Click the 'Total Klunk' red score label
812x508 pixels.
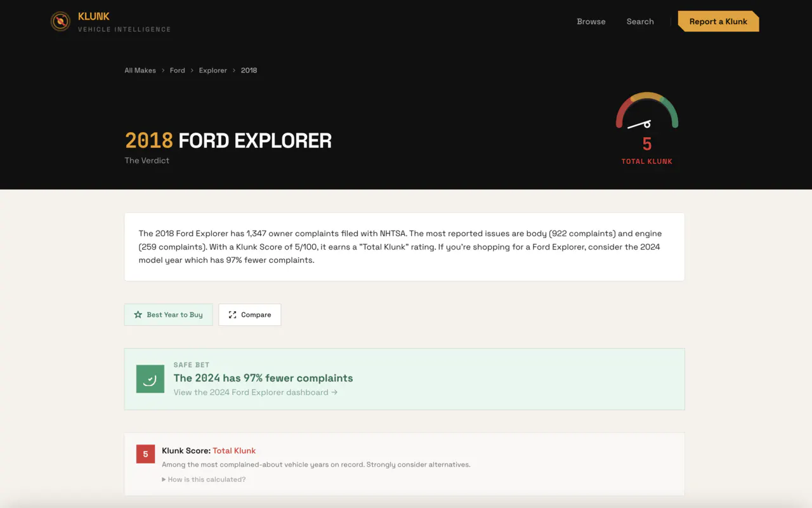tap(234, 451)
